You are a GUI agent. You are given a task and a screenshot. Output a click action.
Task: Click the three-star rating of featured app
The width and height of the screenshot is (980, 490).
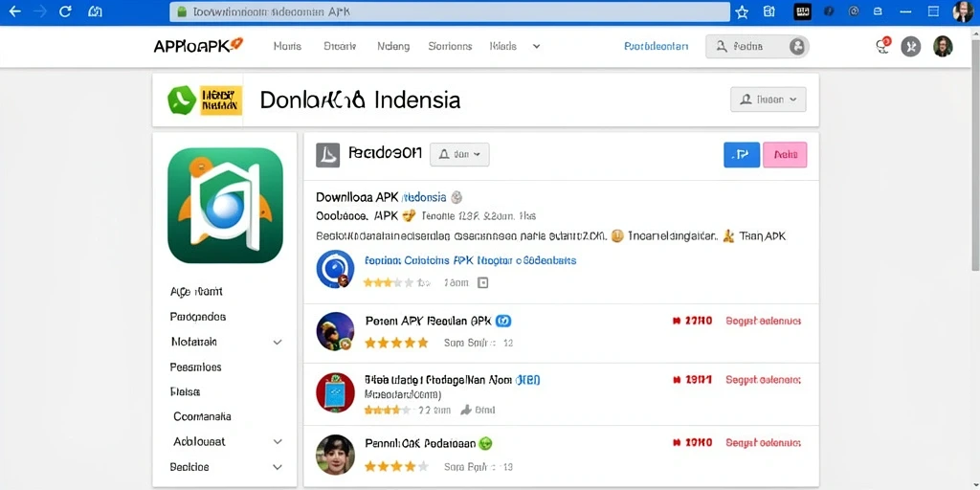click(389, 282)
